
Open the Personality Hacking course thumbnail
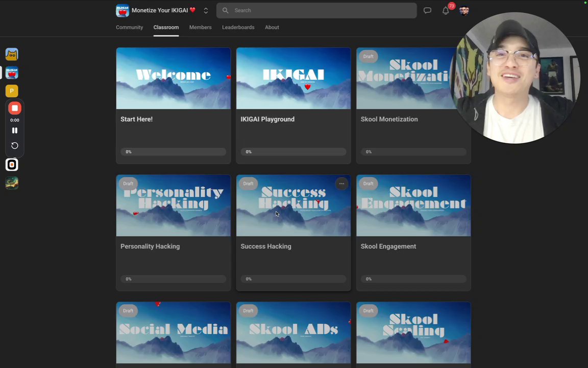tap(173, 205)
